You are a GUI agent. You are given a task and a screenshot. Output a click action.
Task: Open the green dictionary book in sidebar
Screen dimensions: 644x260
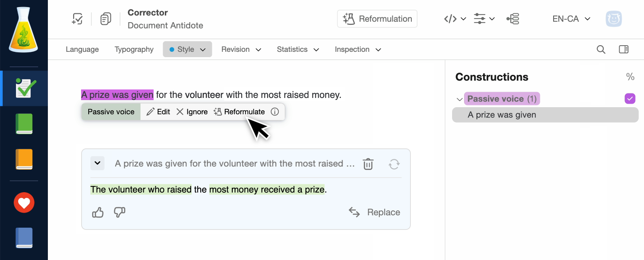(24, 124)
